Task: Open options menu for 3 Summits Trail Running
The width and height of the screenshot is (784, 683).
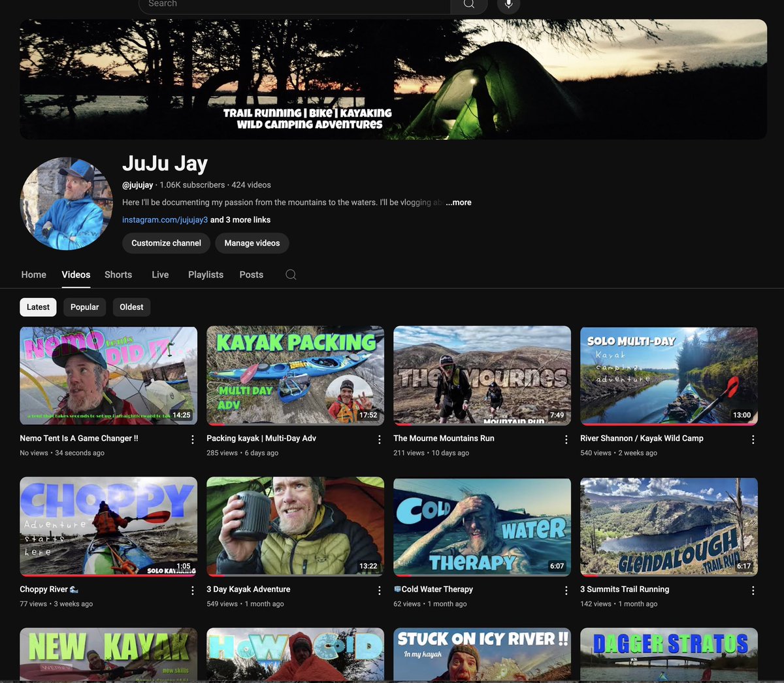Action: [x=753, y=591]
